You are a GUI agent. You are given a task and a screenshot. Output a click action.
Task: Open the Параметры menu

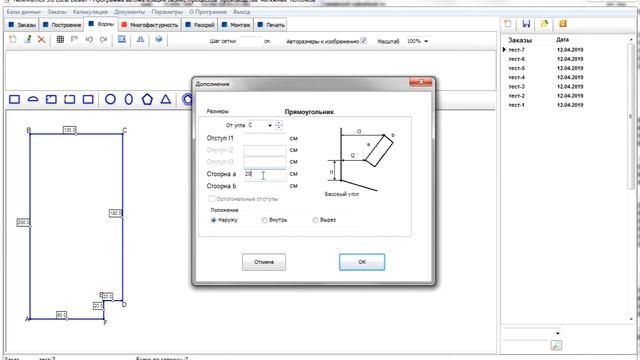(x=167, y=12)
